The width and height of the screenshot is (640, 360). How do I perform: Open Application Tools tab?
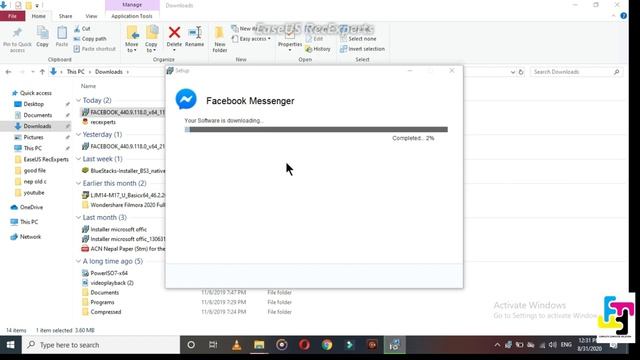coord(132,16)
